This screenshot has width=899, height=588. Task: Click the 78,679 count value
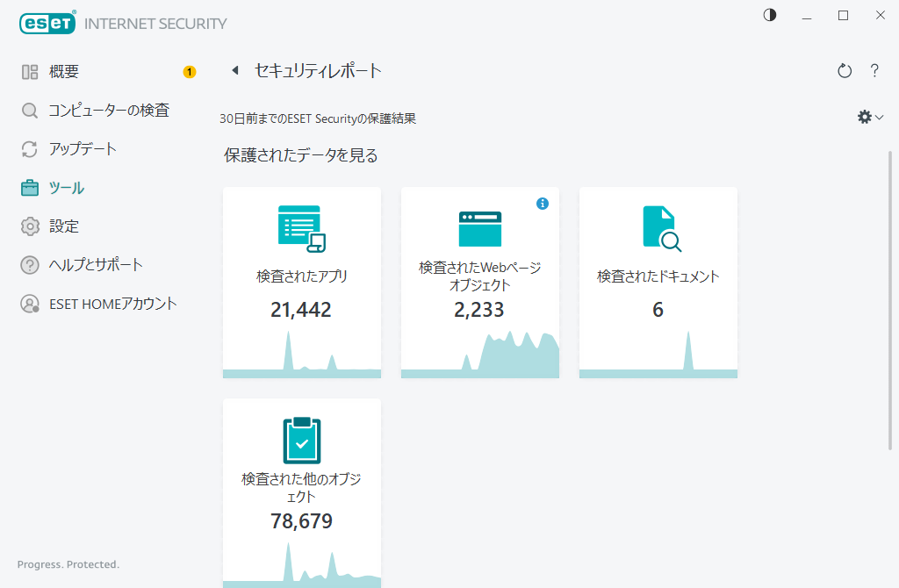(302, 521)
